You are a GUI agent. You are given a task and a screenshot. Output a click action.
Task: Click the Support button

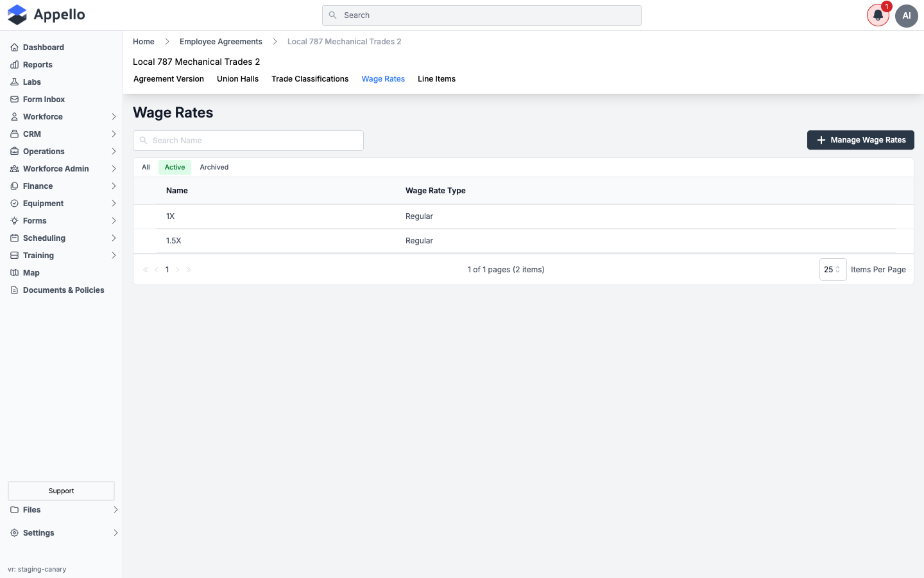(x=61, y=491)
